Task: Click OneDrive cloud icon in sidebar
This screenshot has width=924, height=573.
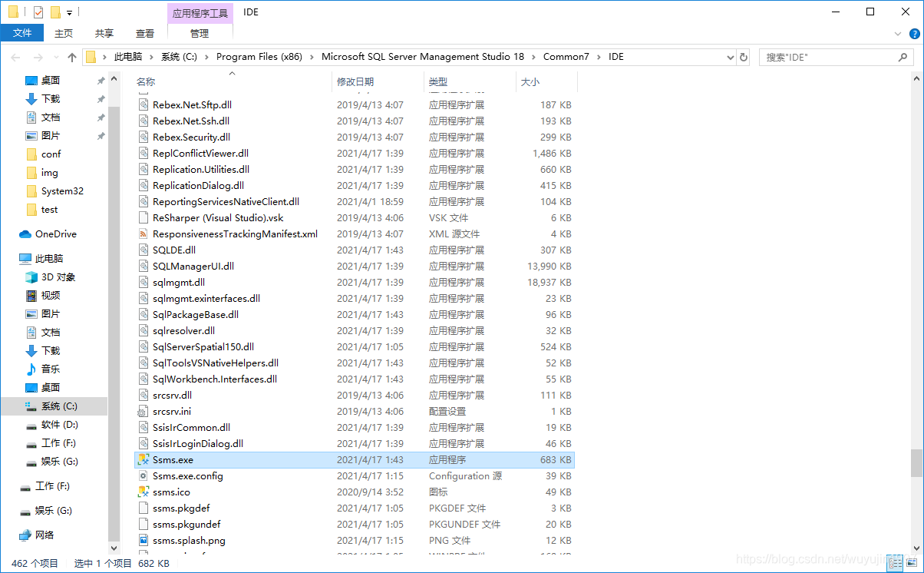Action: pos(25,234)
